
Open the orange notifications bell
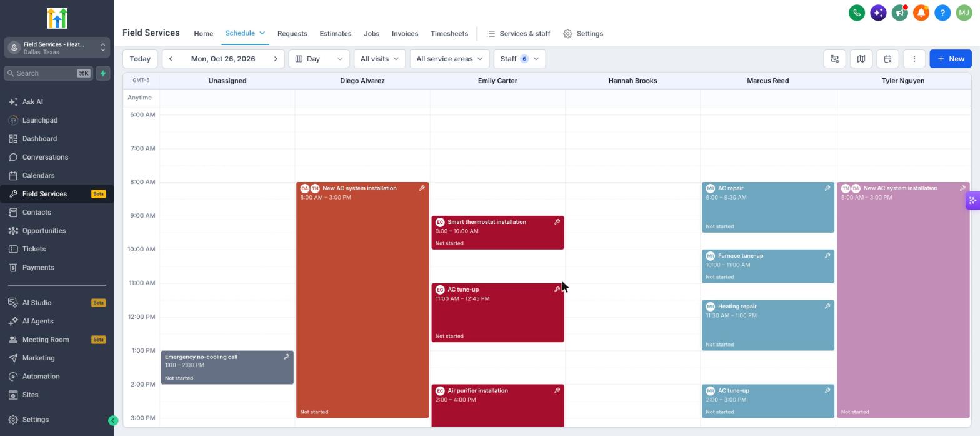pos(921,13)
